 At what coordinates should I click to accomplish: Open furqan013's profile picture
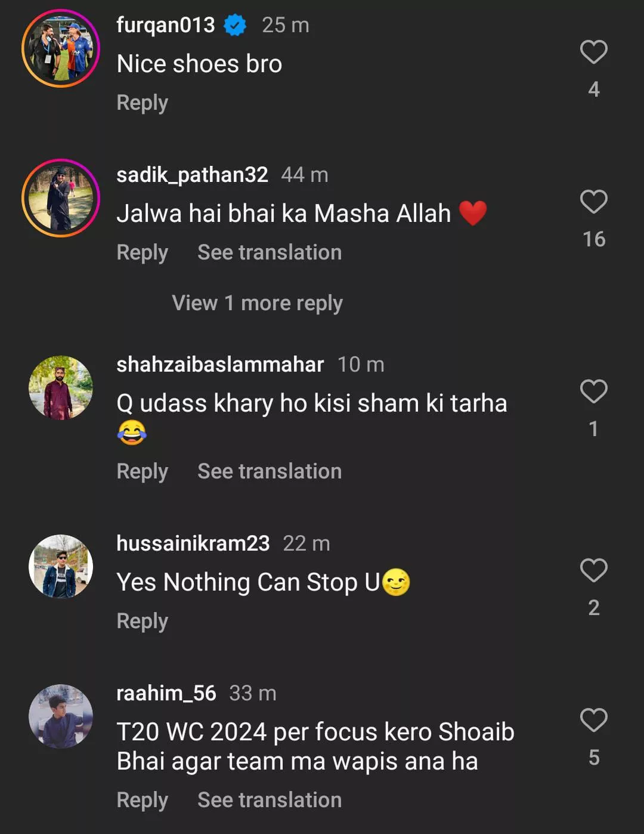tap(61, 48)
